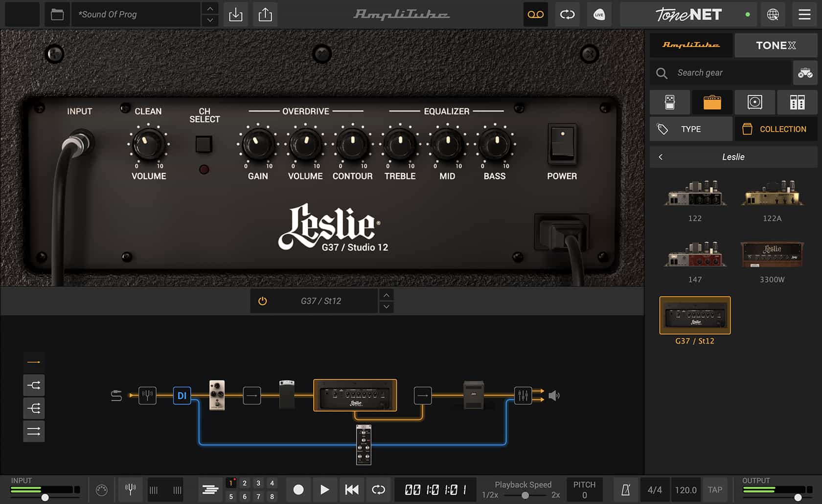This screenshot has height=504, width=822.
Task: Open the tape recorder view
Action: [535, 15]
